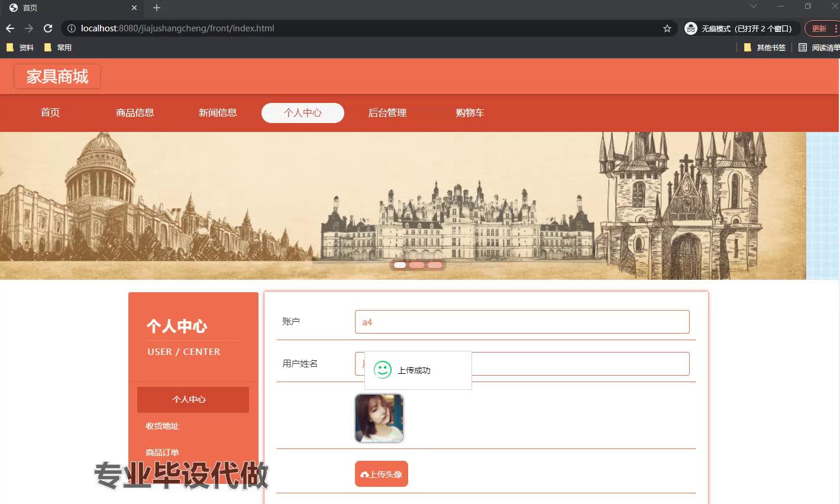Select the second carousel indicator dot
This screenshot has height=504, width=840.
click(416, 265)
